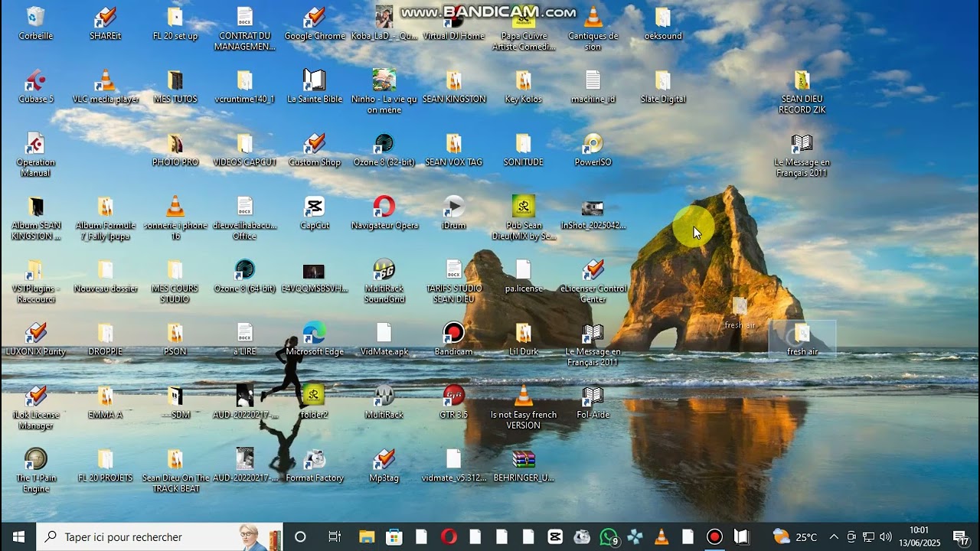The image size is (980, 551).
Task: Click the Taper ici pour rechercher search box
Action: click(x=160, y=536)
